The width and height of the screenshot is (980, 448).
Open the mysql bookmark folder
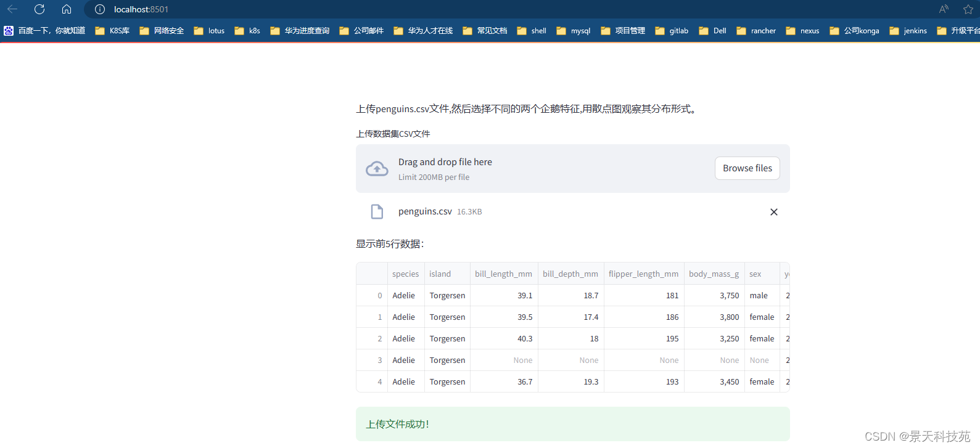pyautogui.click(x=574, y=31)
